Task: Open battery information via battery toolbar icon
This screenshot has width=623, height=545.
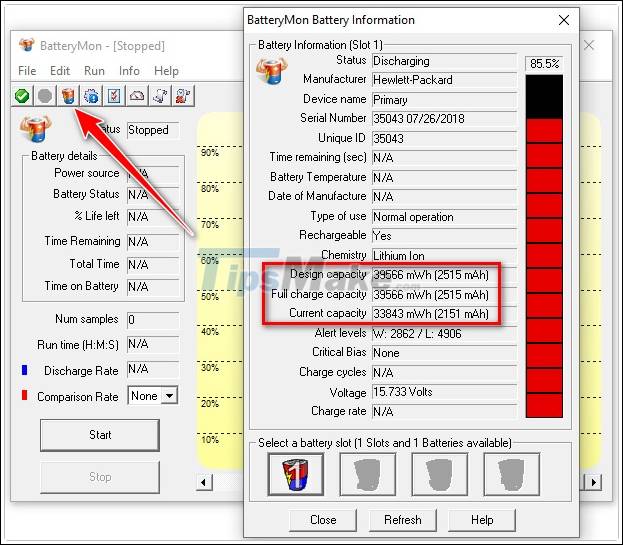Action: click(68, 96)
